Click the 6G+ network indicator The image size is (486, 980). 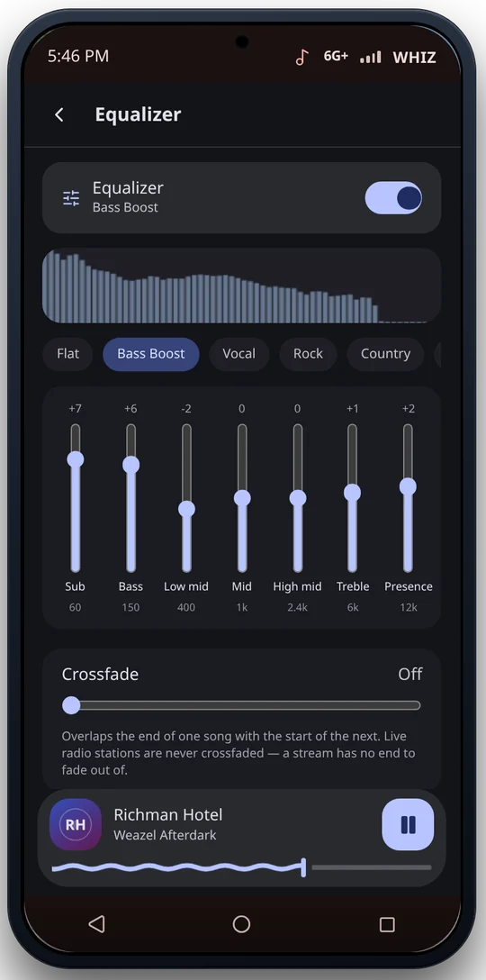(x=336, y=56)
